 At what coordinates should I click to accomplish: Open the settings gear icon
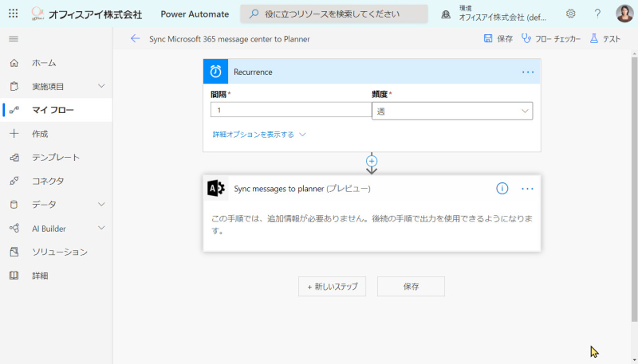[x=570, y=14]
